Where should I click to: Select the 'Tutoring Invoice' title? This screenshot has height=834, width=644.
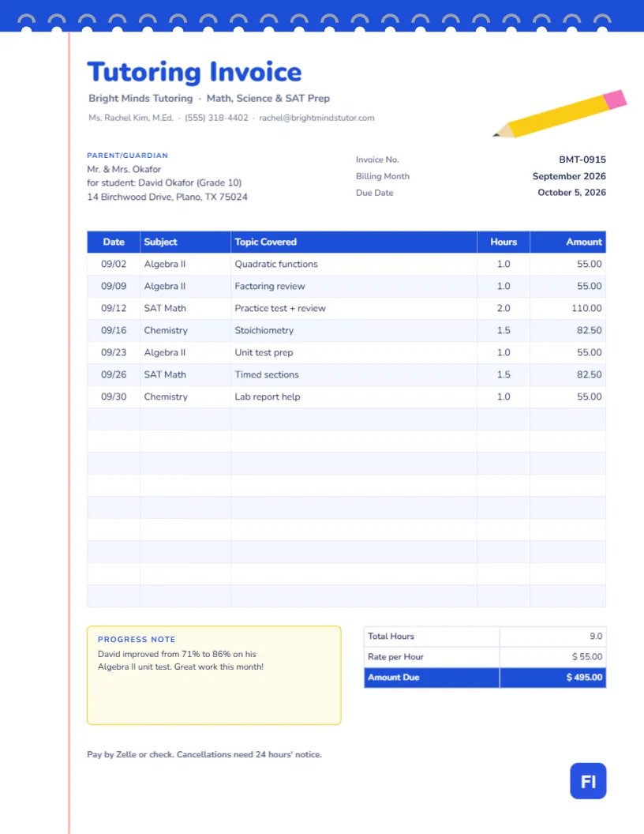[194, 72]
